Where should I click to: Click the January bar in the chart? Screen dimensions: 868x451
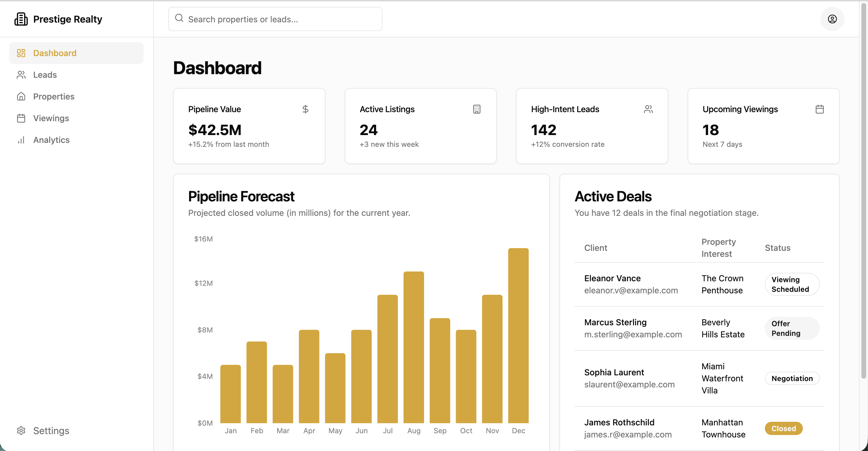(x=230, y=394)
